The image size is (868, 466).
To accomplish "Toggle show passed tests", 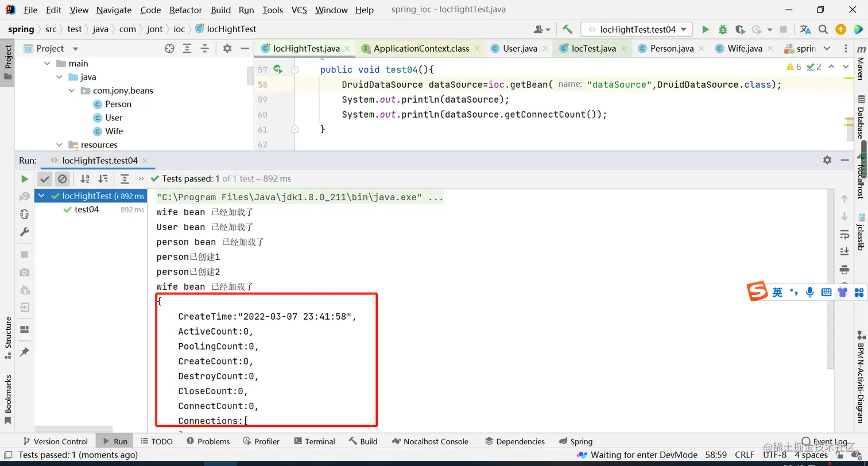I will [x=45, y=179].
